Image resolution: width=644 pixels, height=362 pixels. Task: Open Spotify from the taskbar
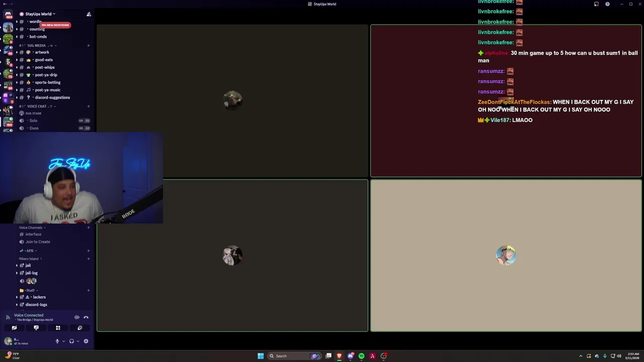point(361,356)
